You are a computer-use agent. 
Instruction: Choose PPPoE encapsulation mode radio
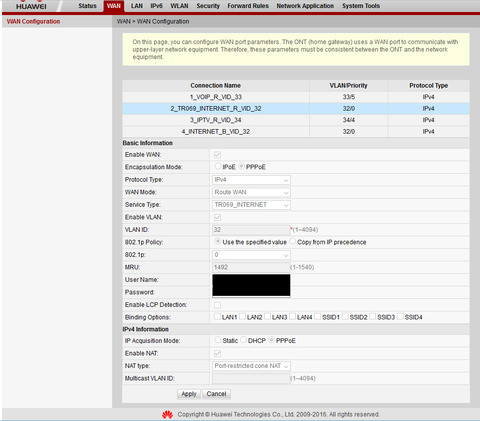(242, 166)
